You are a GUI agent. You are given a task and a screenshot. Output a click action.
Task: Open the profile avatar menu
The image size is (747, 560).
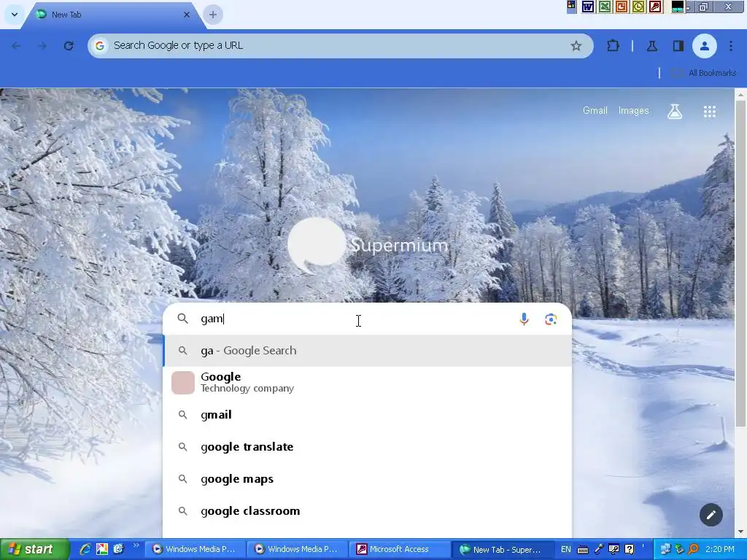[704, 46]
